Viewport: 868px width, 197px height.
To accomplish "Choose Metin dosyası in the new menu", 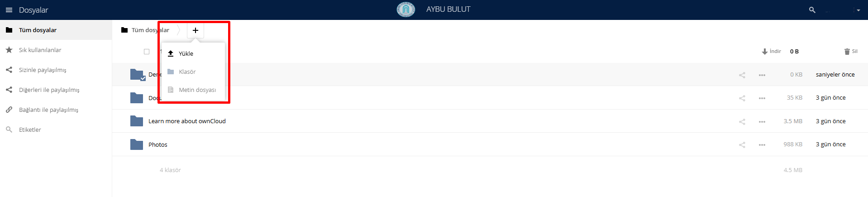I will (x=197, y=90).
